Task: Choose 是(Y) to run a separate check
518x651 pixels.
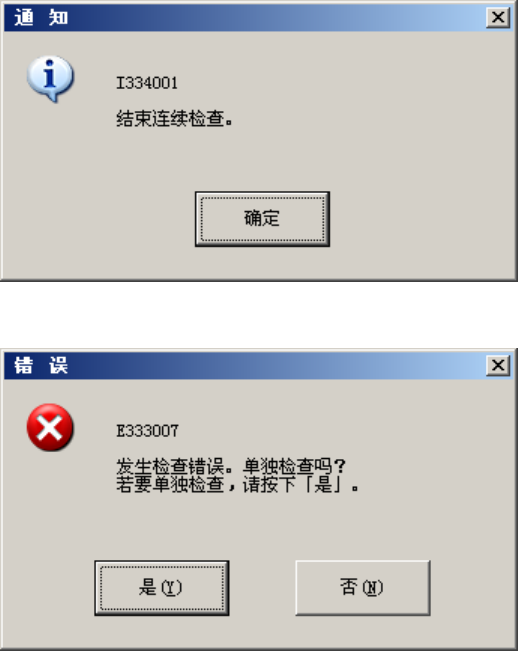Action: [161, 587]
